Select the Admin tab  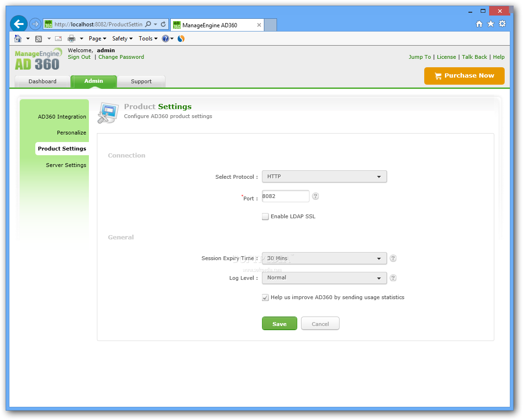[94, 81]
